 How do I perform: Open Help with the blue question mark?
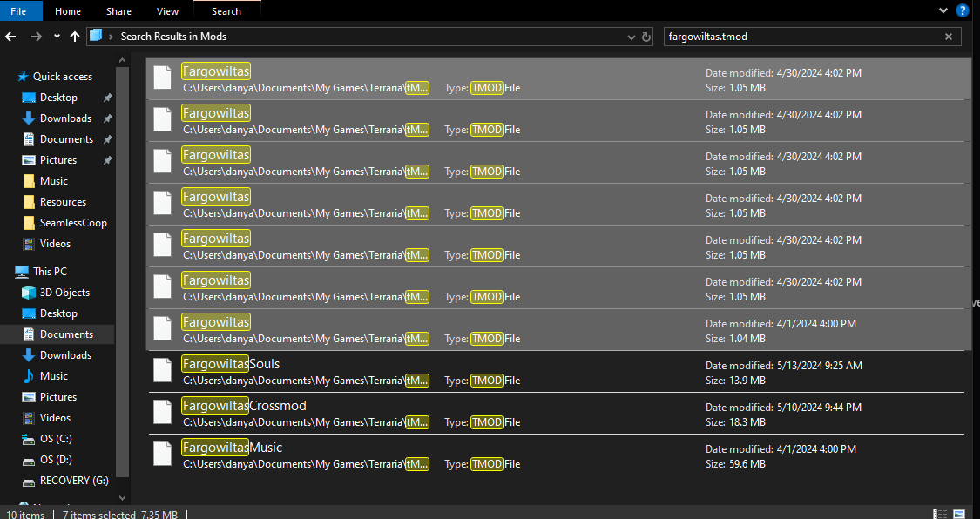click(962, 10)
